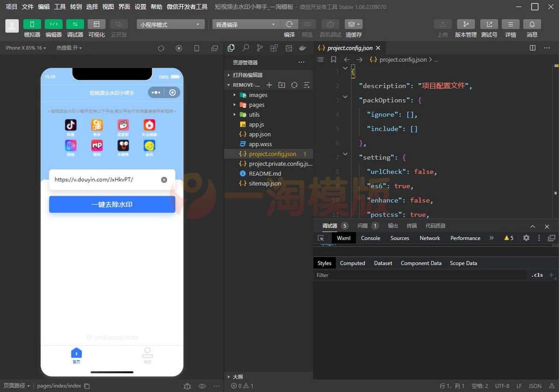Open the hot reload (热重载) dropdown

69,48
